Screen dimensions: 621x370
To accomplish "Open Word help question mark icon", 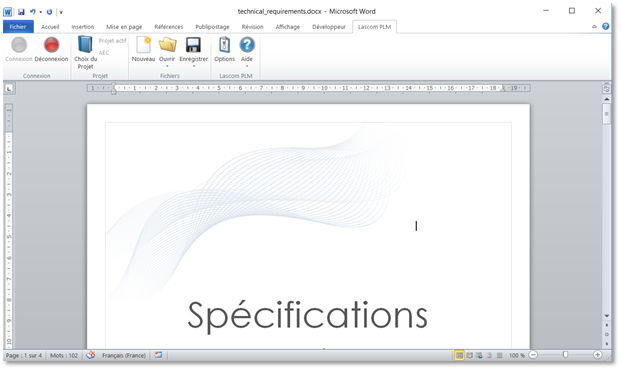I will (606, 26).
